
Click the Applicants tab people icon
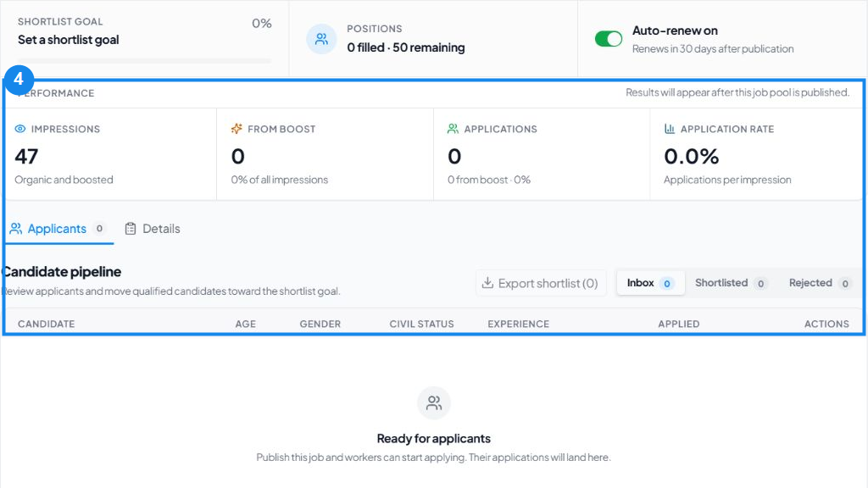(x=16, y=229)
